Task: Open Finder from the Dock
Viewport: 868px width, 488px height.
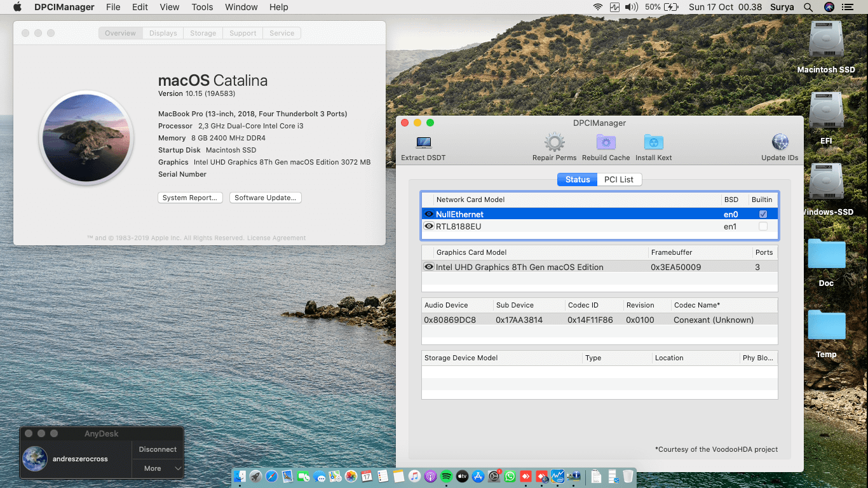Action: click(x=240, y=476)
